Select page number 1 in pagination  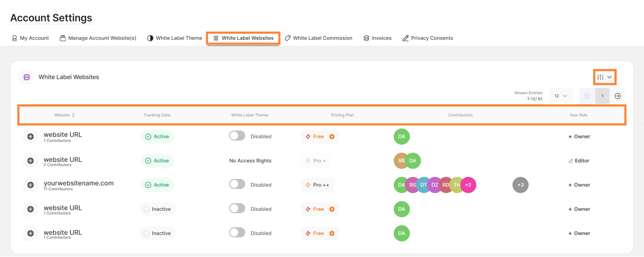click(602, 96)
